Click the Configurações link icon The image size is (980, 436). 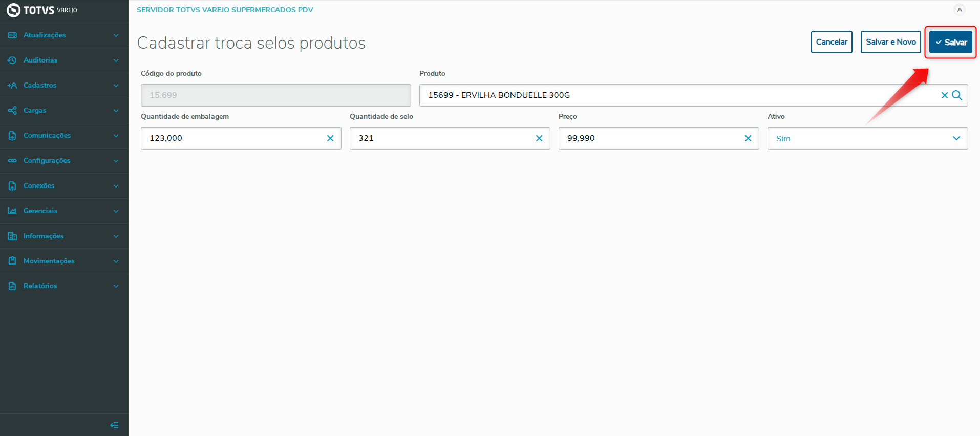tap(12, 161)
